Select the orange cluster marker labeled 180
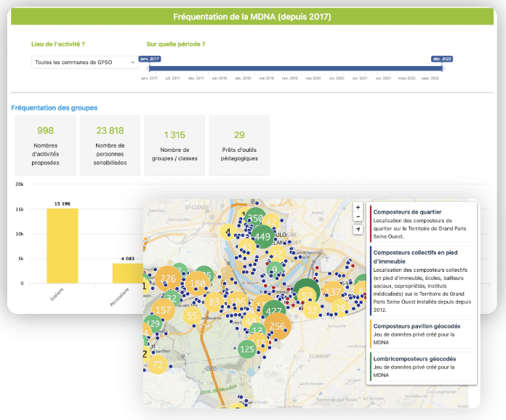506x420 pixels. [x=196, y=283]
